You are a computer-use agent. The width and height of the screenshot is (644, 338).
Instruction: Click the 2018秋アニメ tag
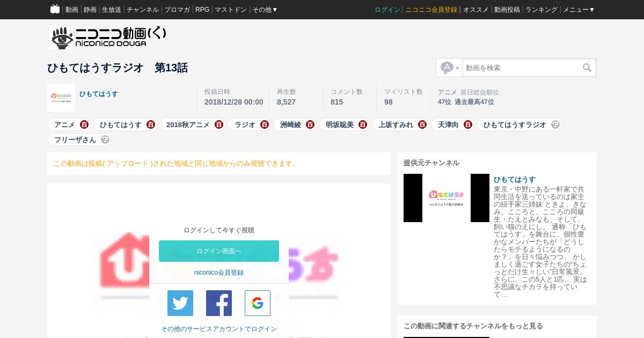[x=188, y=124]
